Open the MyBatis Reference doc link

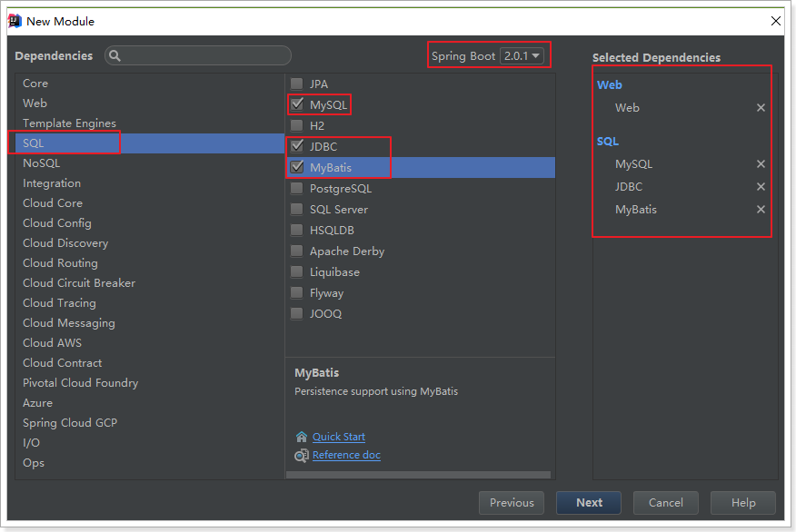346,455
